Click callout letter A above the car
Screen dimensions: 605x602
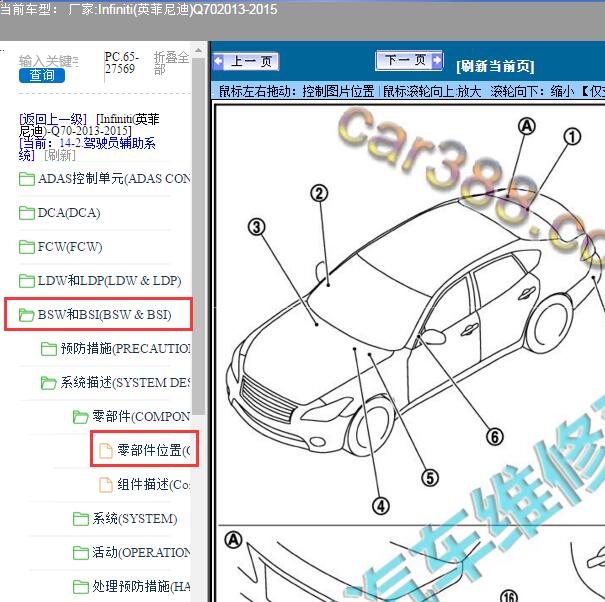pos(527,126)
